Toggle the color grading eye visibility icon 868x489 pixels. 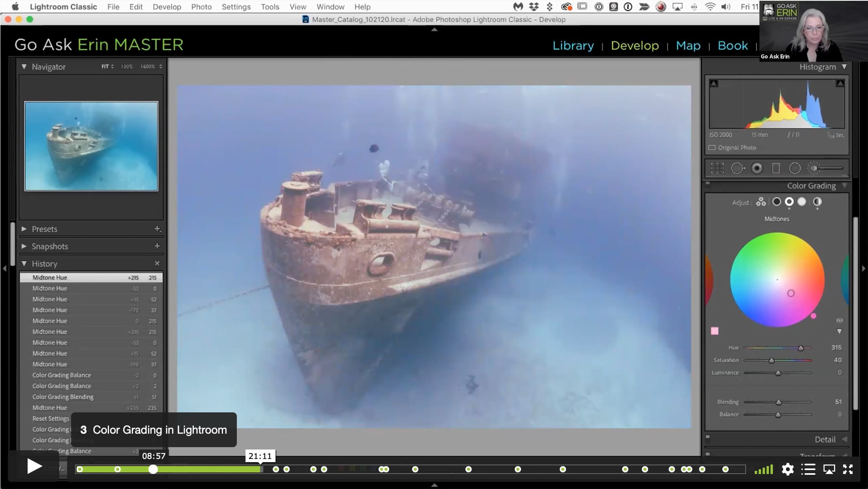tap(840, 320)
